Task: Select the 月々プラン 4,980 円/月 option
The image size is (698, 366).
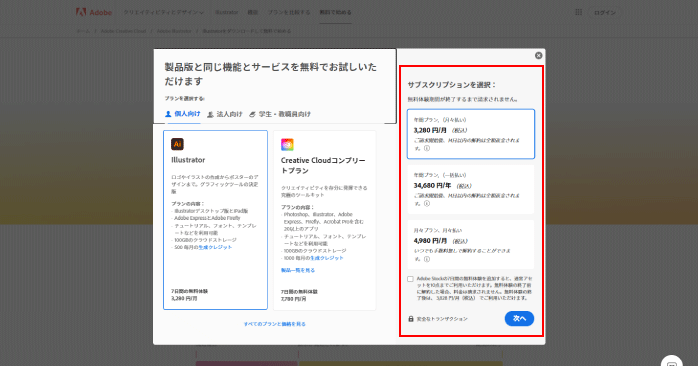Action: (x=471, y=244)
